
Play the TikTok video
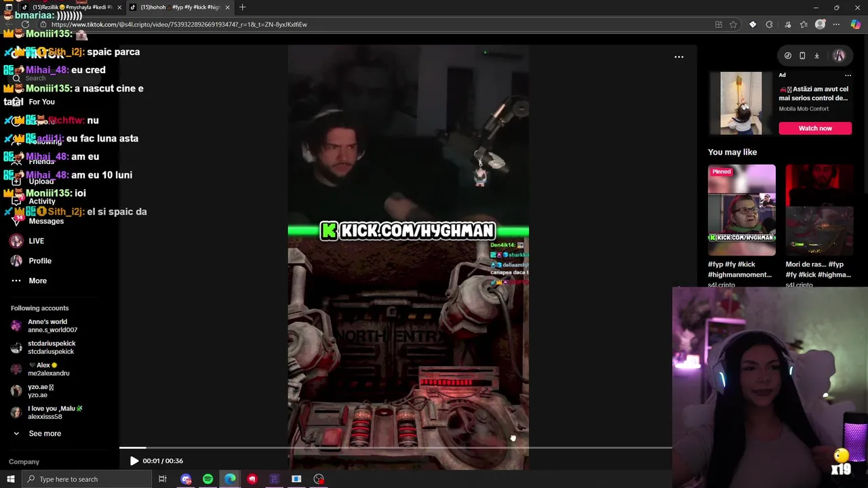[134, 461]
